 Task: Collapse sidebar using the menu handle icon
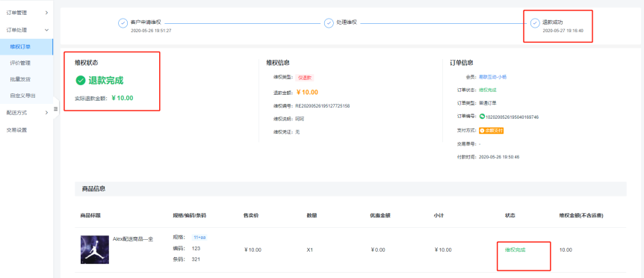pos(56,109)
